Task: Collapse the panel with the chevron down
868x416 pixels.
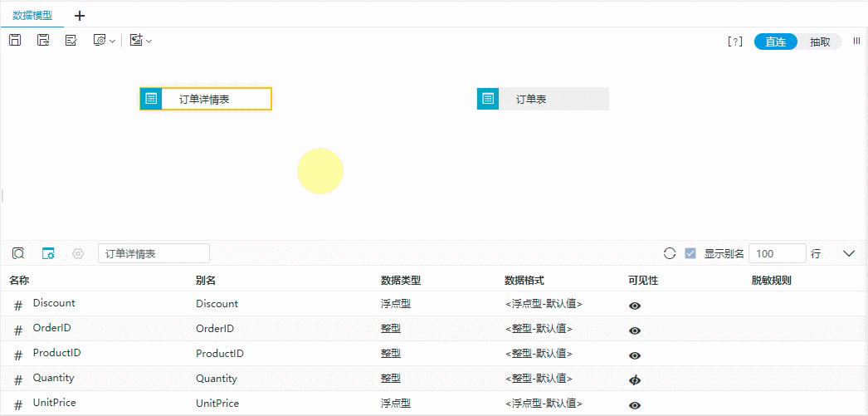Action: coord(849,254)
